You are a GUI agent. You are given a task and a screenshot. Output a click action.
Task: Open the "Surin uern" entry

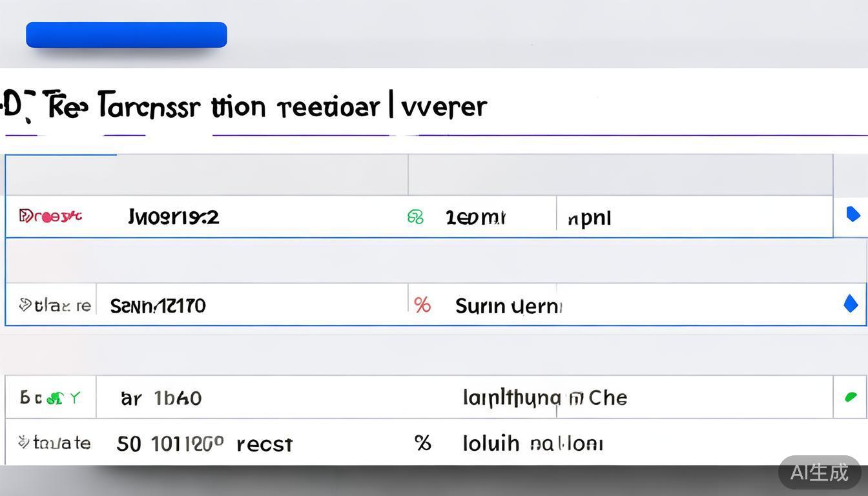click(508, 305)
